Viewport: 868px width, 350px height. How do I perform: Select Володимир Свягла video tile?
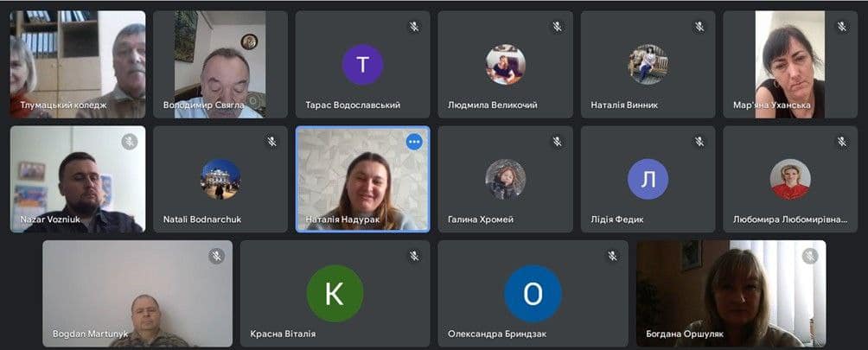tap(220, 65)
